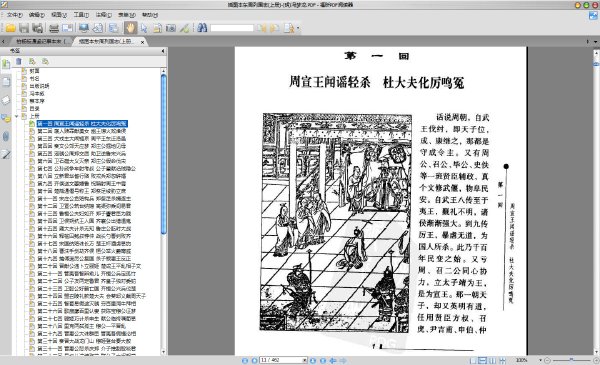Collapse the 上册 bookmark tree node
The image size is (600, 365).
pyautogui.click(x=17, y=116)
